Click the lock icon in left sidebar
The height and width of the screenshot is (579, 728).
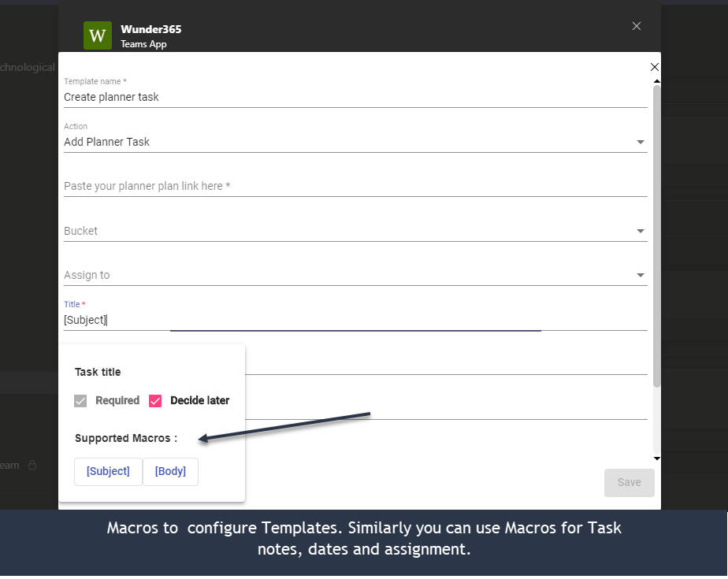pyautogui.click(x=32, y=466)
